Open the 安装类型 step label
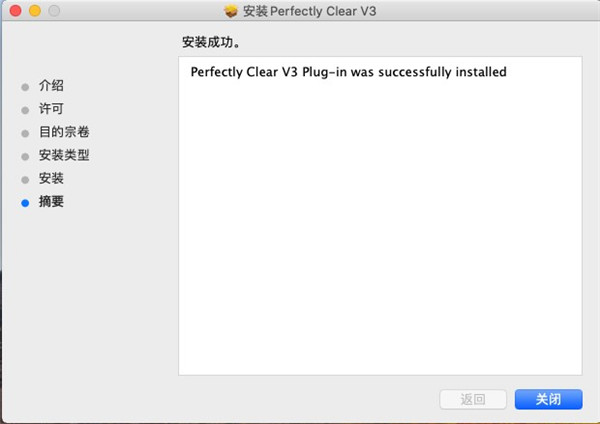 [63, 155]
